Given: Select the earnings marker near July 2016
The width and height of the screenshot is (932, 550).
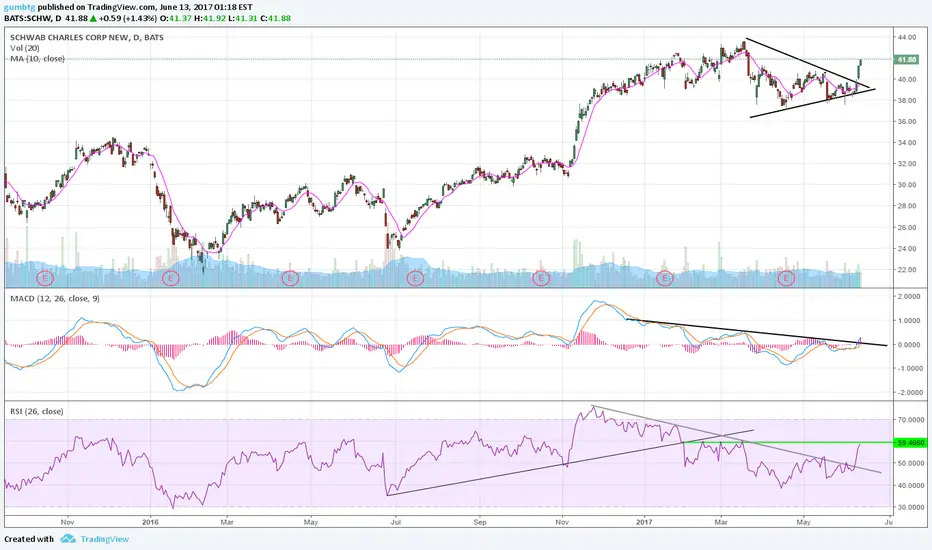Looking at the screenshot, I should 415,278.
